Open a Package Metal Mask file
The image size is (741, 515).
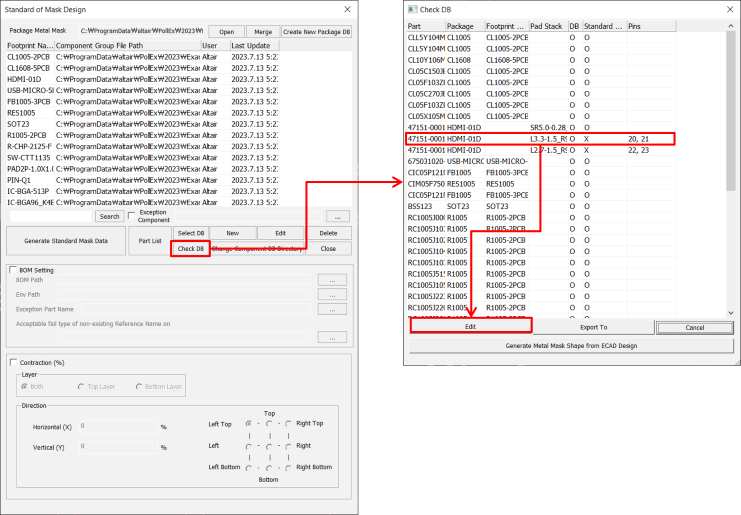pyautogui.click(x=227, y=31)
